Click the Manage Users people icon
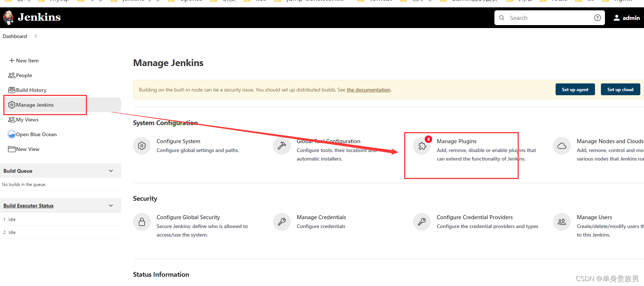 562,222
